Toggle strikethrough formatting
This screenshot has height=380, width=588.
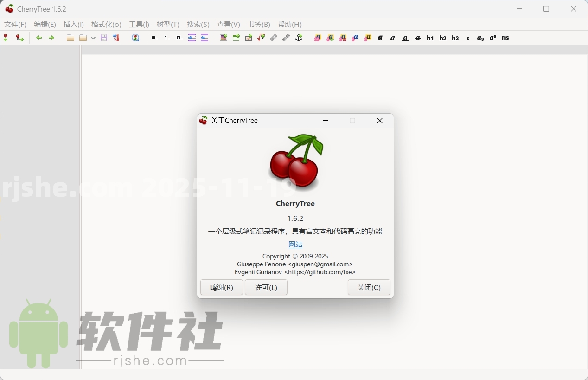click(417, 38)
